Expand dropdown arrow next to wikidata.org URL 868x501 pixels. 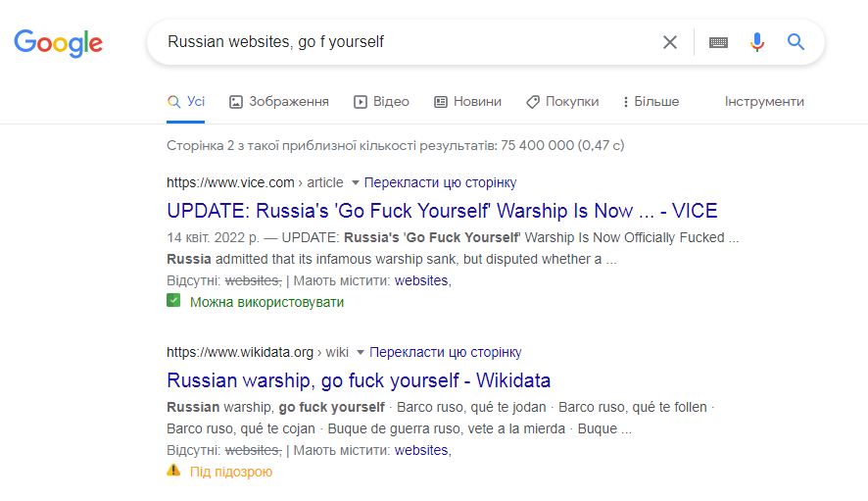point(361,353)
